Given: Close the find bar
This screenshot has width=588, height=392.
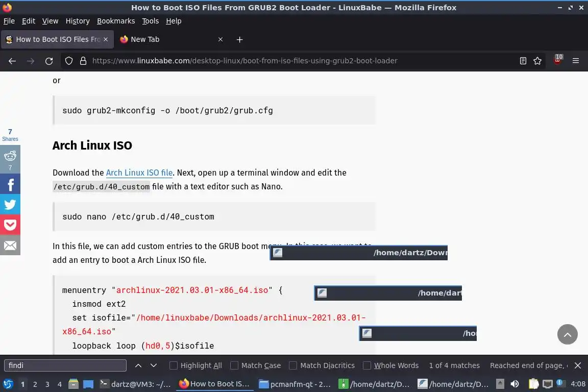Looking at the screenshot, I should (578, 365).
